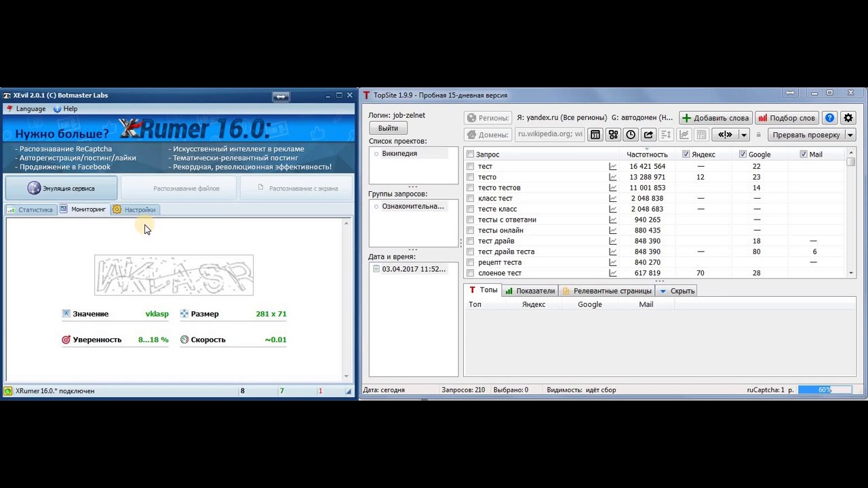Open Help menu in XEvil
The width and height of the screenshot is (868, 488).
click(65, 108)
